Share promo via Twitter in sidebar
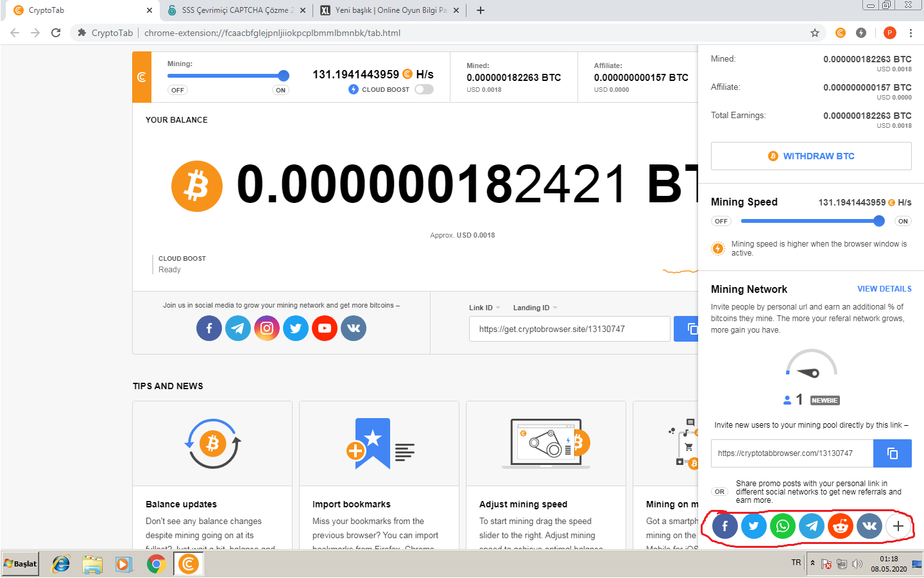Viewport: 924px width, 578px height. click(754, 527)
